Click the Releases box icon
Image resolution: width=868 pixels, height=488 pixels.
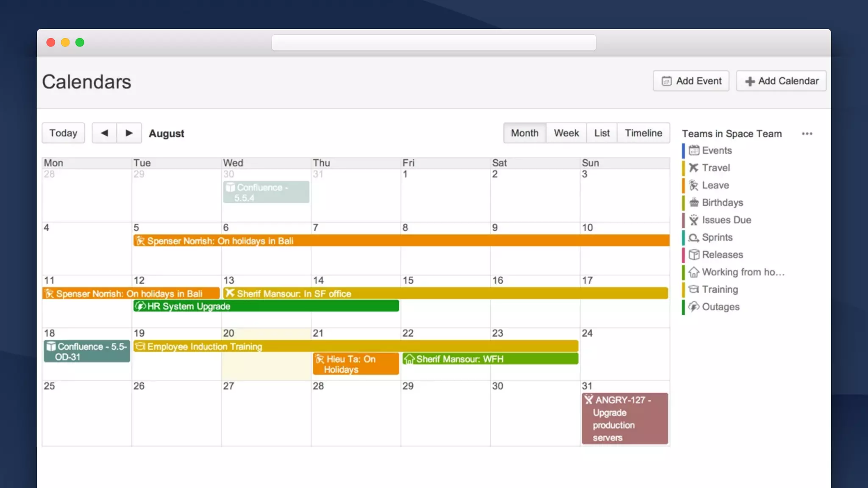(694, 255)
